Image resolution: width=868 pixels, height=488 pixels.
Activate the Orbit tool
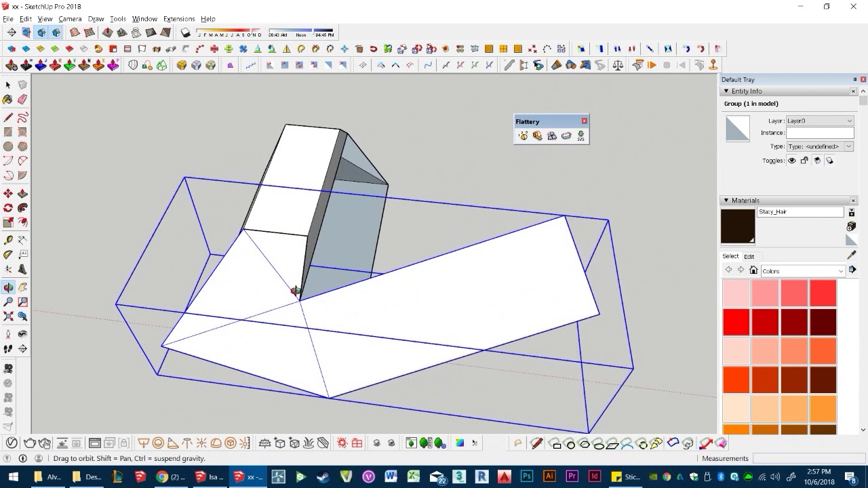[x=8, y=287]
